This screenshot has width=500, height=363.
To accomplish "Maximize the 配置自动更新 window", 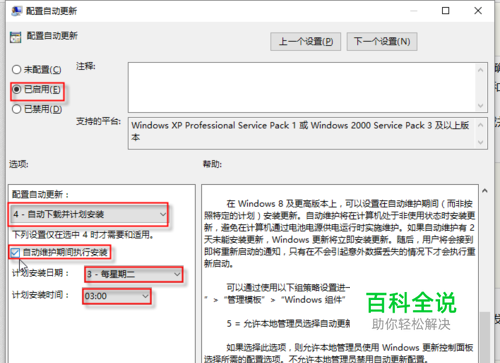I will click(445, 11).
